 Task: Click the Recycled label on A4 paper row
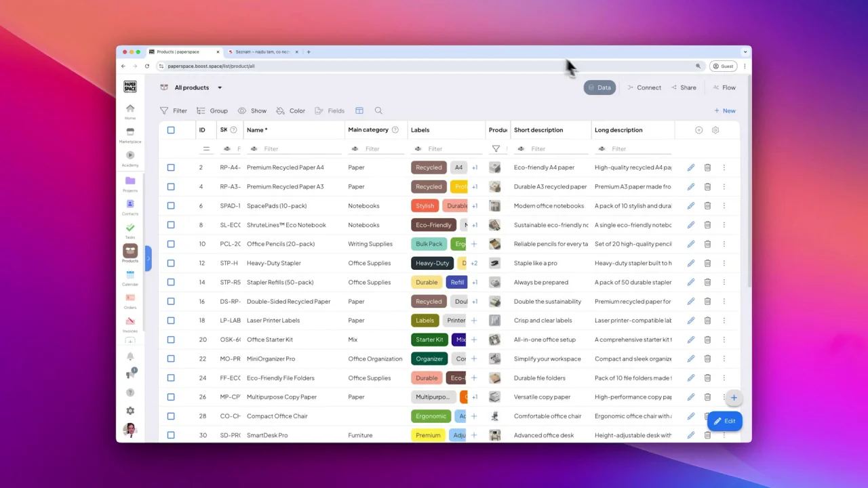(429, 167)
